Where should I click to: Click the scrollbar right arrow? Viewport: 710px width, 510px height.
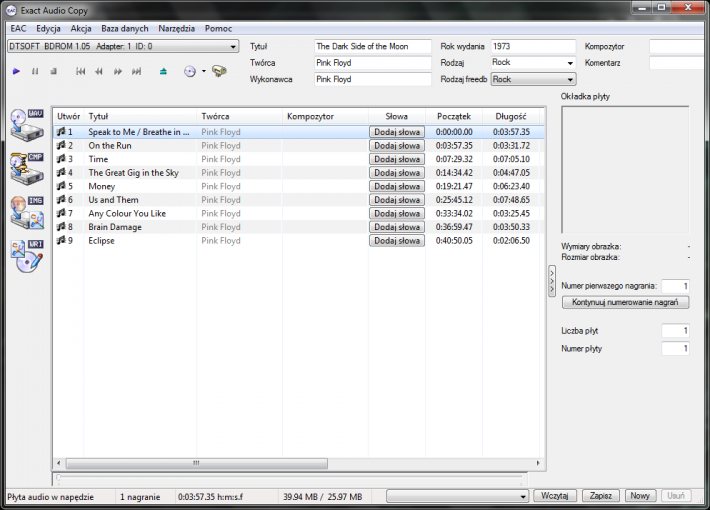coord(538,463)
